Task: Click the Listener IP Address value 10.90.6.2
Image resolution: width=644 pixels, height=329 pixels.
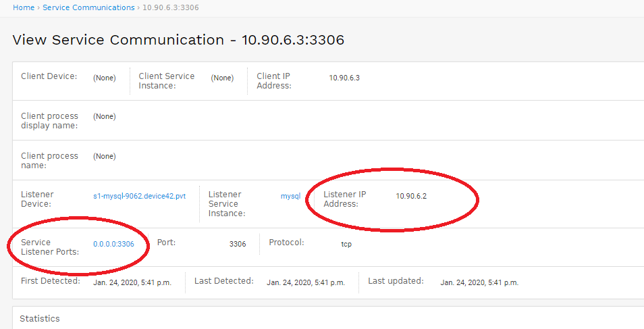Action: (x=411, y=196)
